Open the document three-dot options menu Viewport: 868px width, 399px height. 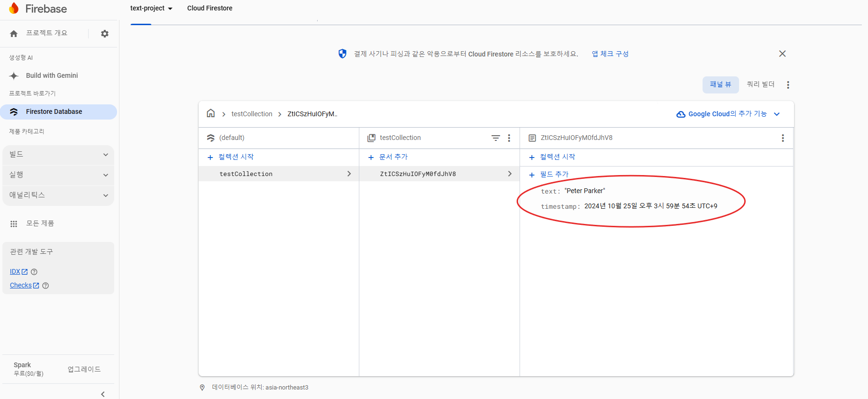click(x=783, y=138)
